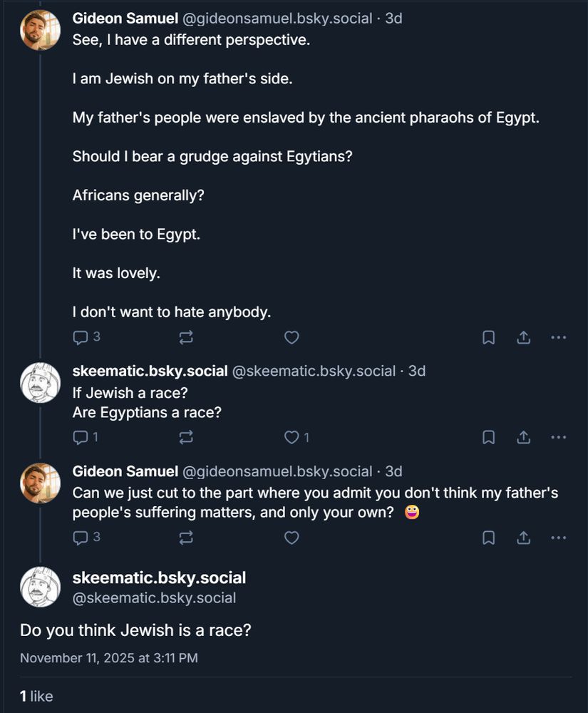Click the @gideonsamuel.bsky.social handle in top post
This screenshot has width=588, height=713.
point(277,18)
